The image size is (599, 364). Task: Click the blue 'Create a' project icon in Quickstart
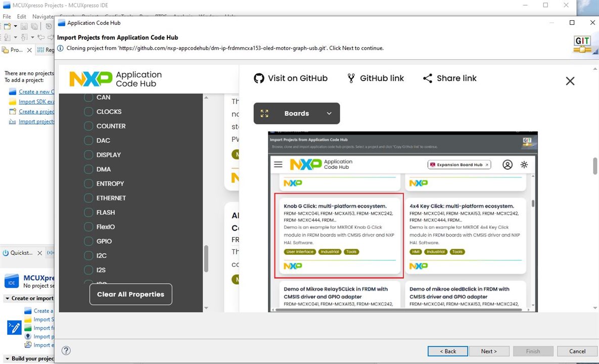pyautogui.click(x=28, y=311)
